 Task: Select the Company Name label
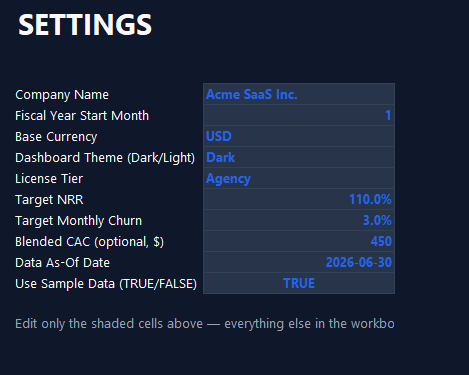point(62,95)
